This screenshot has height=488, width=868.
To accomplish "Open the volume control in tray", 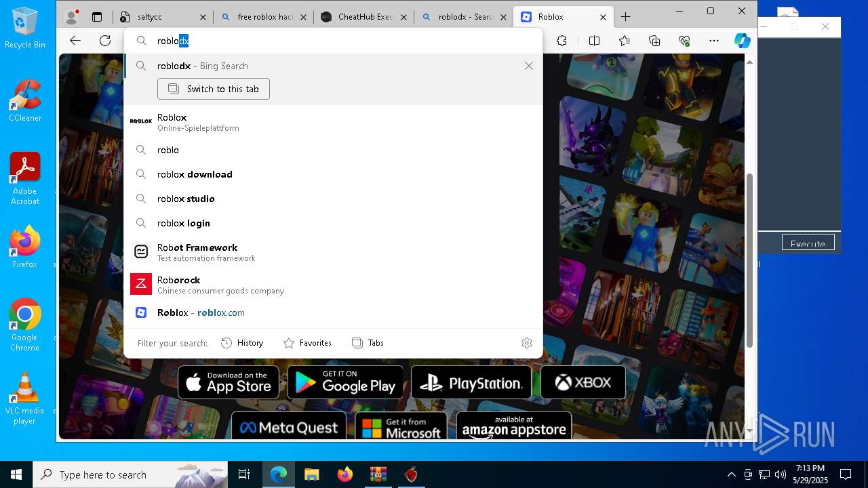I will point(781,474).
